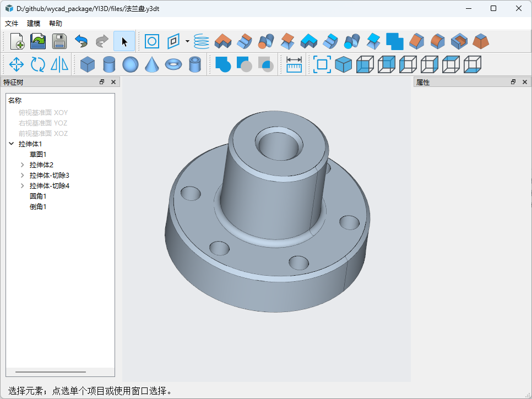Open the 文件 menu
The width and height of the screenshot is (532, 399).
(12, 24)
